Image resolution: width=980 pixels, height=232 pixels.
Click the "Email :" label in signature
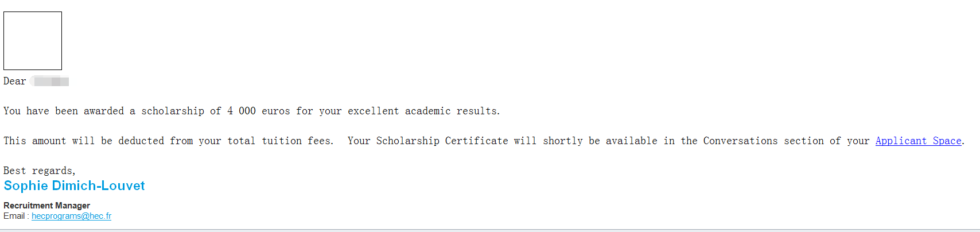click(16, 216)
